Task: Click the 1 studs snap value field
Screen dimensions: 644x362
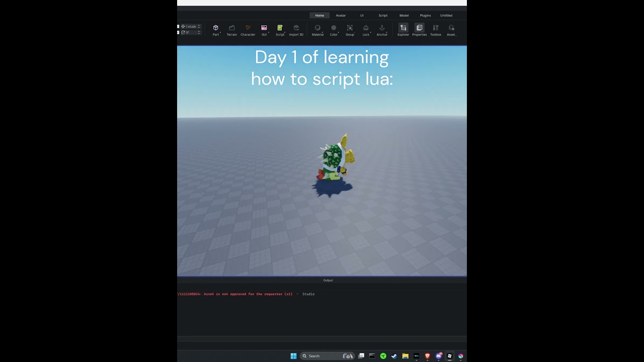Action: pyautogui.click(x=191, y=27)
